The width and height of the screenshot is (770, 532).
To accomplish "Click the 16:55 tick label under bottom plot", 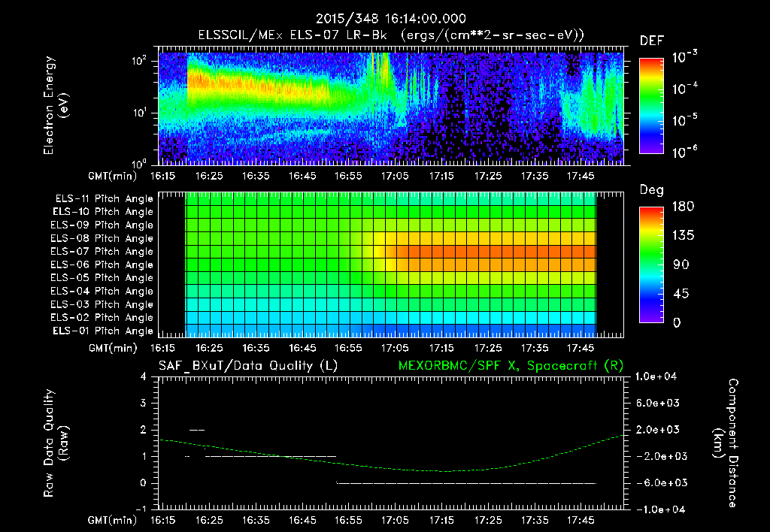I will click(349, 520).
